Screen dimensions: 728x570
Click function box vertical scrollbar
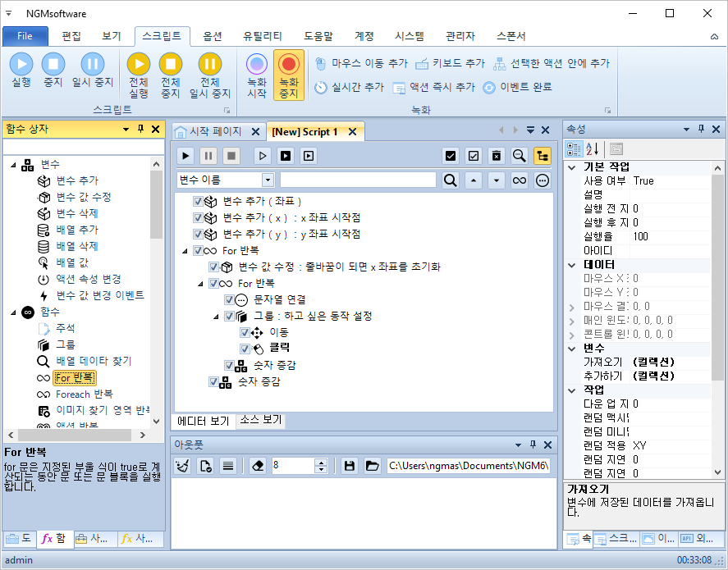click(x=157, y=206)
